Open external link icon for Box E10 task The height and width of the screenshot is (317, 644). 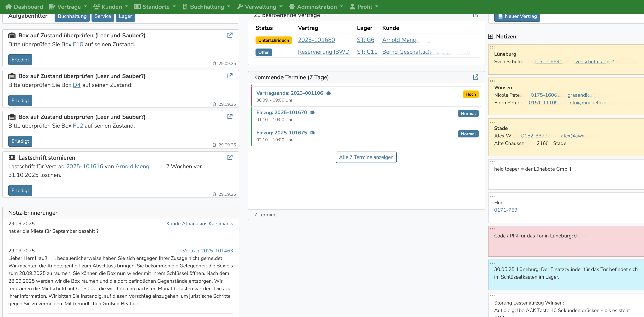tap(230, 35)
